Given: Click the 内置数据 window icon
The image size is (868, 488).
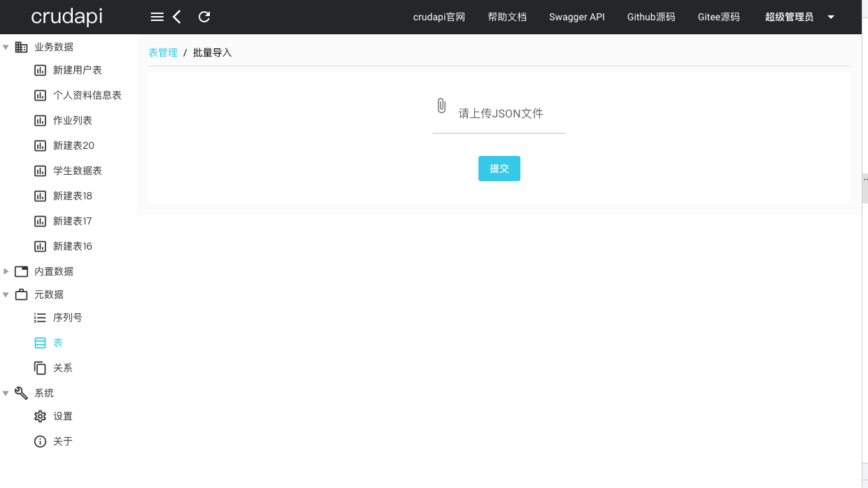Looking at the screenshot, I should 21,271.
